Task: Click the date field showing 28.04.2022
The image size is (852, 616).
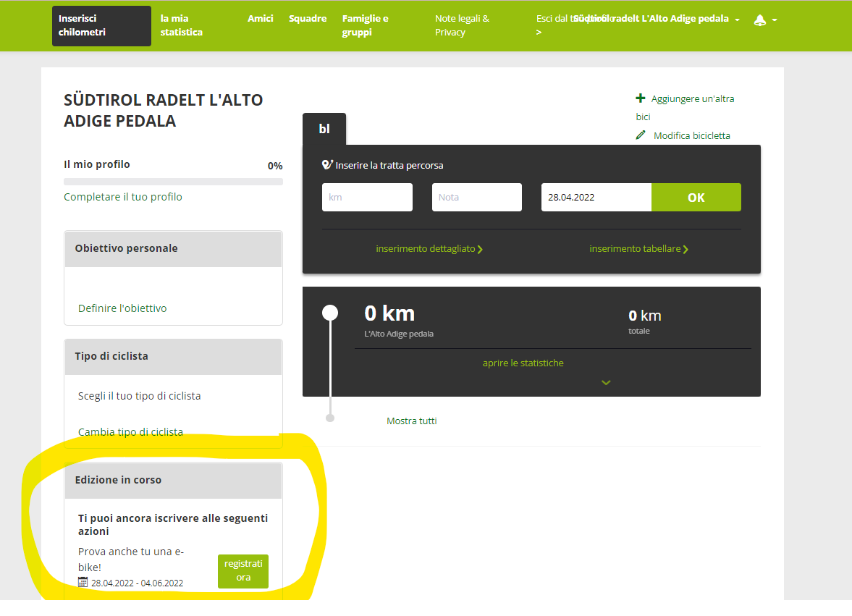Action: pyautogui.click(x=596, y=197)
